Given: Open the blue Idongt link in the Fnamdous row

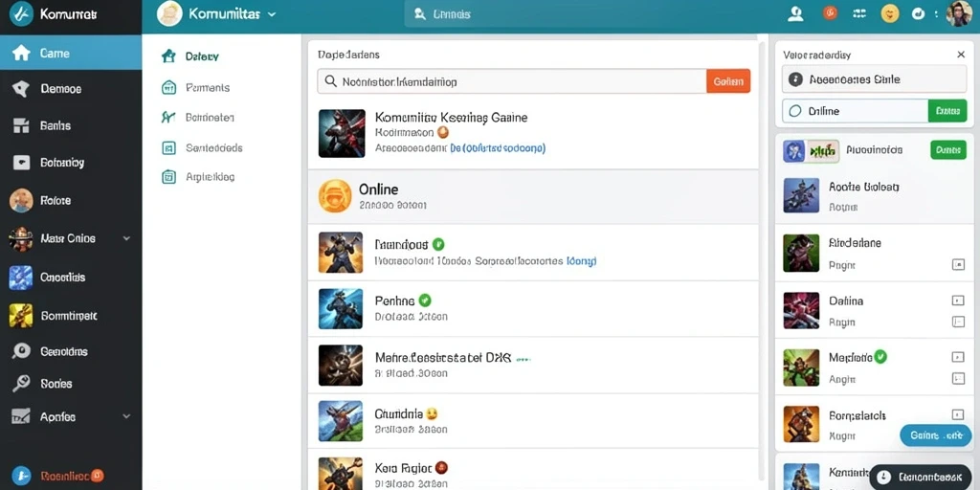Looking at the screenshot, I should pyautogui.click(x=581, y=260).
